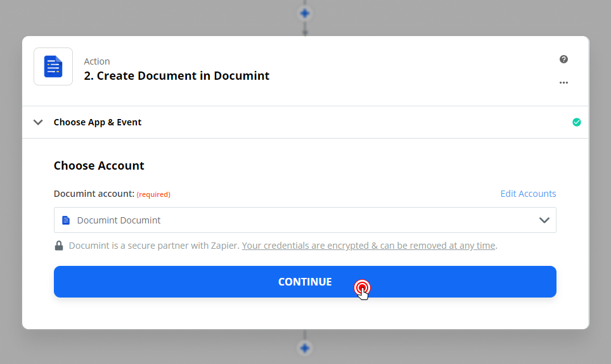The width and height of the screenshot is (611, 364).
Task: Click the add step plus icon below the action
Action: coord(305,348)
